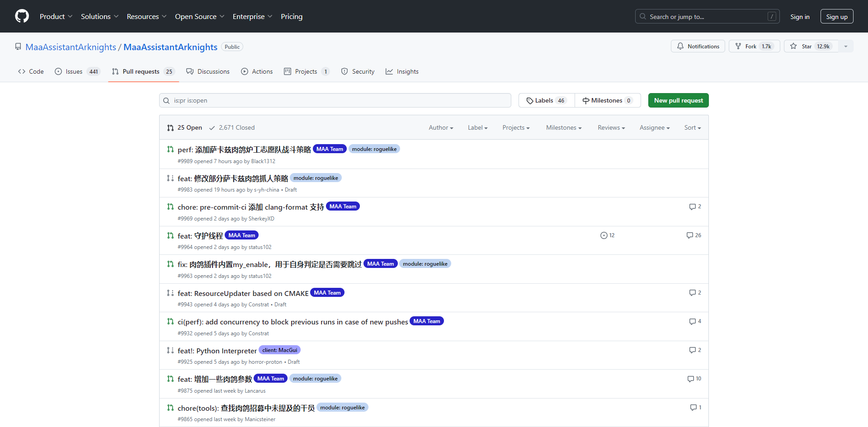Screen dimensions: 868x427
Task: Open the Enterprise dropdown
Action: point(252,16)
